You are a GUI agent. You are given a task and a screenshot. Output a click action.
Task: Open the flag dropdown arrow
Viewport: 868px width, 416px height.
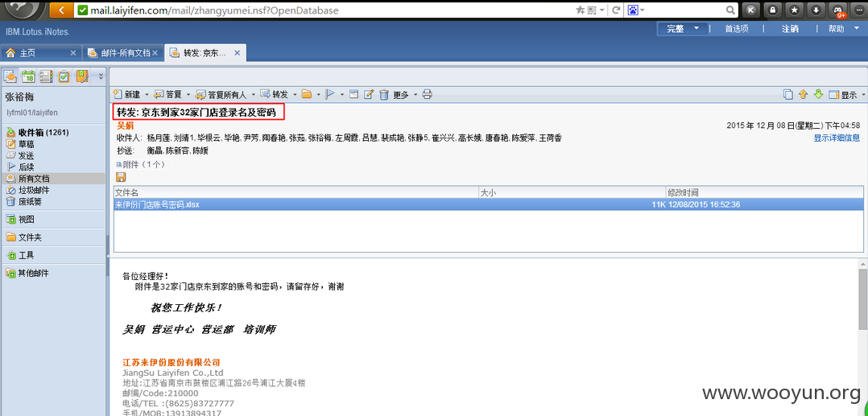342,95
